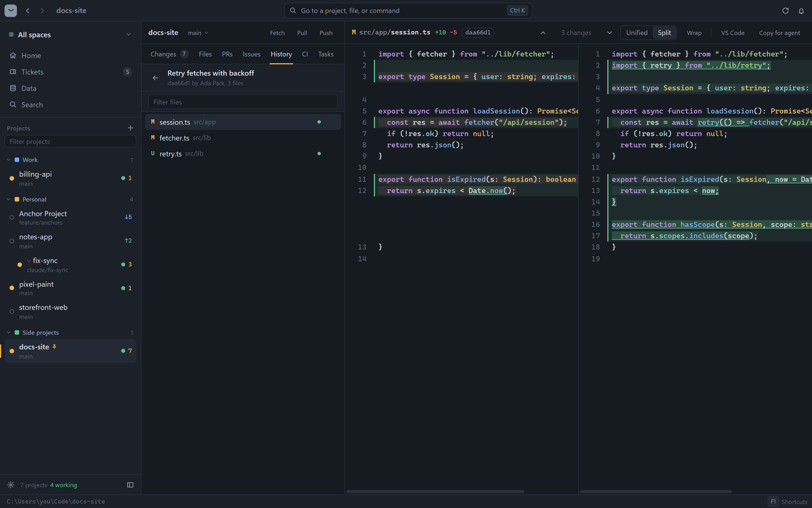The height and width of the screenshot is (508, 812).
Task: Open the file in VS Code
Action: [x=733, y=33]
